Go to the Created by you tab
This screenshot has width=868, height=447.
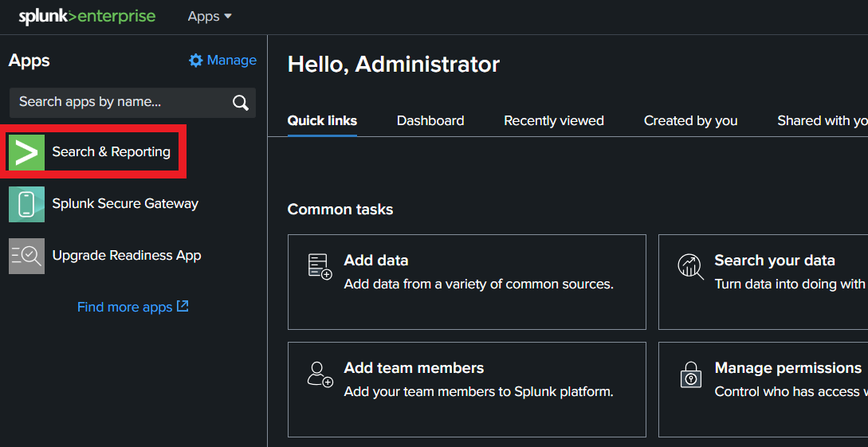click(690, 121)
